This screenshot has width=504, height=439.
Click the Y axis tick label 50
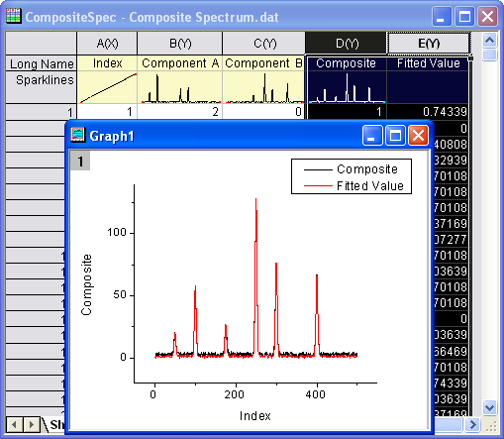120,294
